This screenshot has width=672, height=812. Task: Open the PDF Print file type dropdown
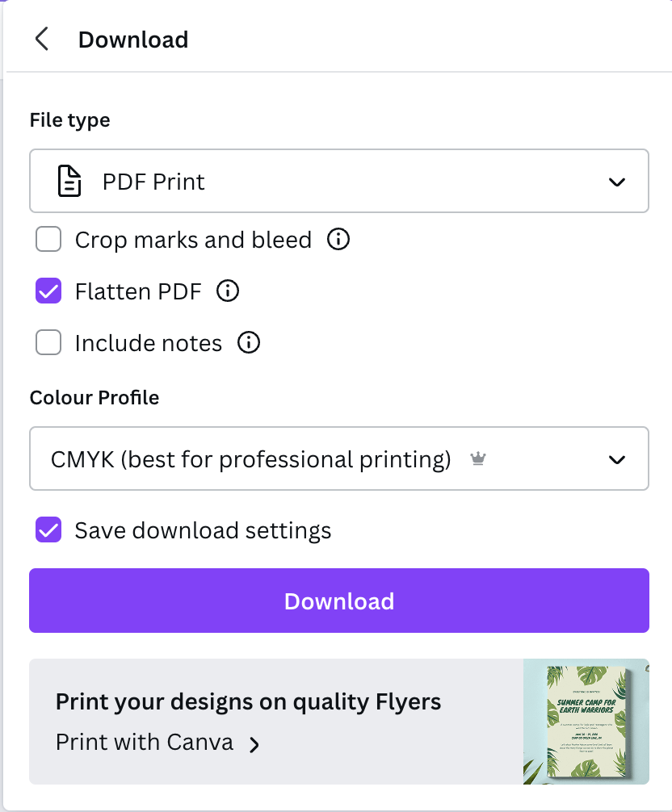click(339, 181)
